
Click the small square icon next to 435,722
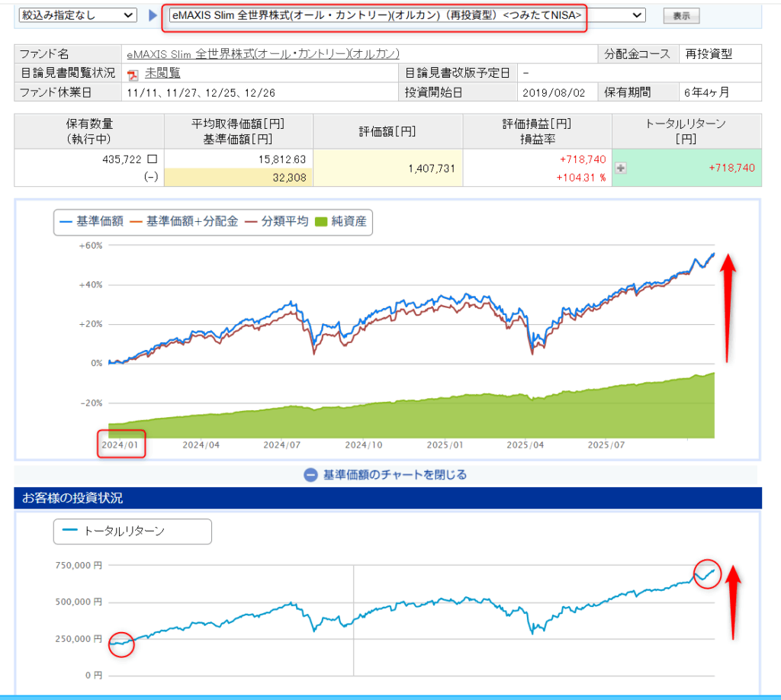[152, 159]
